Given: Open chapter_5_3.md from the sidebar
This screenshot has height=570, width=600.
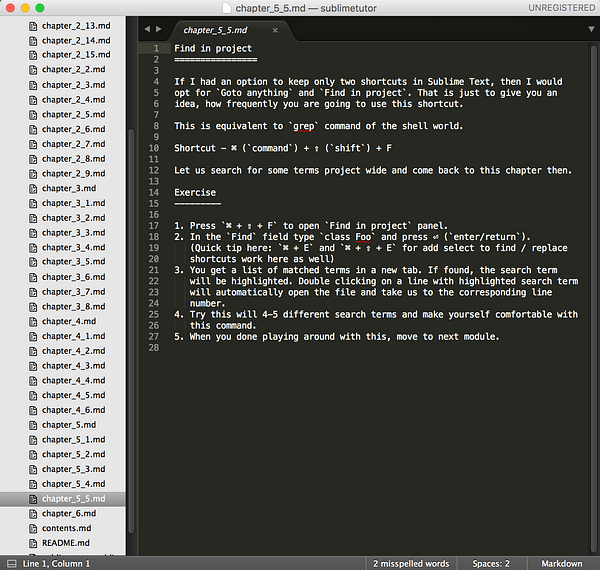Looking at the screenshot, I should (x=73, y=469).
